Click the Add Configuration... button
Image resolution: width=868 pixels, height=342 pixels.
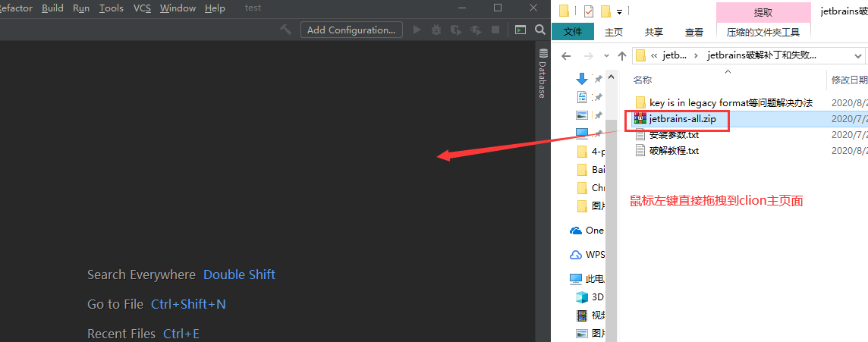(x=351, y=30)
